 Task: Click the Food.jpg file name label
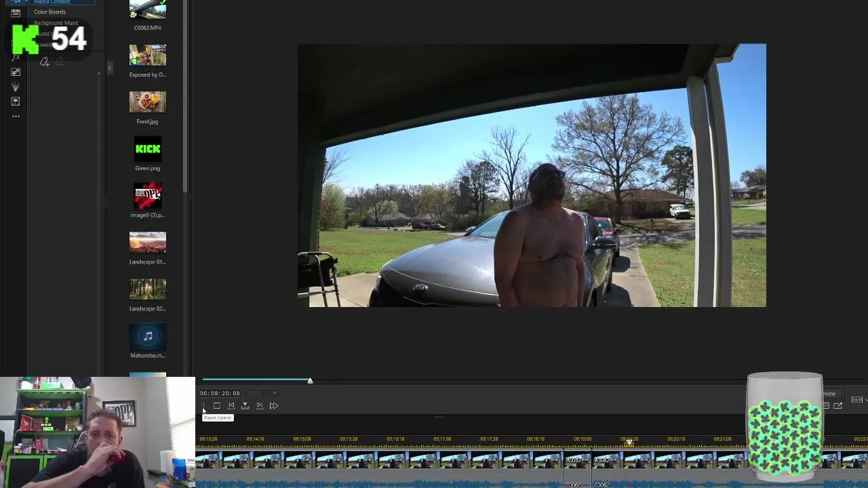click(x=147, y=121)
